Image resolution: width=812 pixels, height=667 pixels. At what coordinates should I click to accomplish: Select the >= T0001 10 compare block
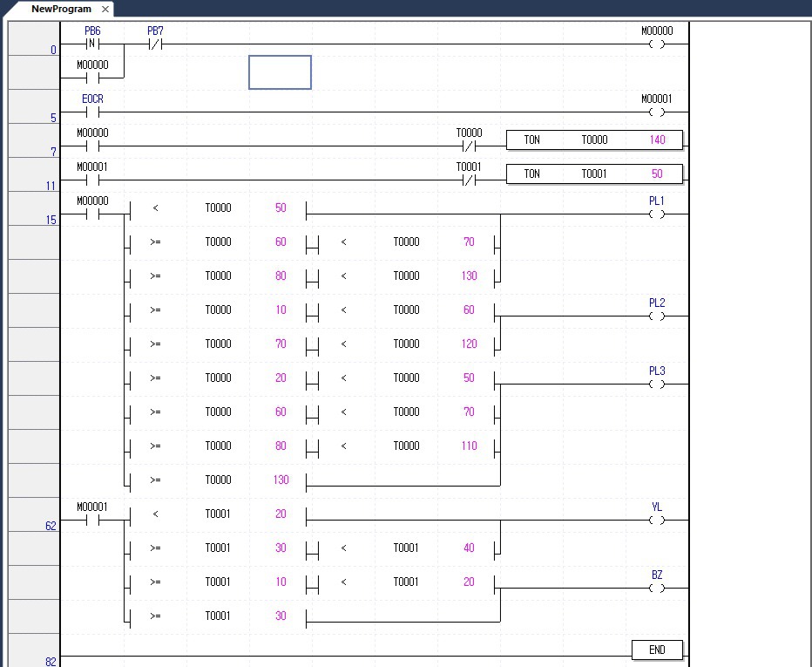[218, 582]
